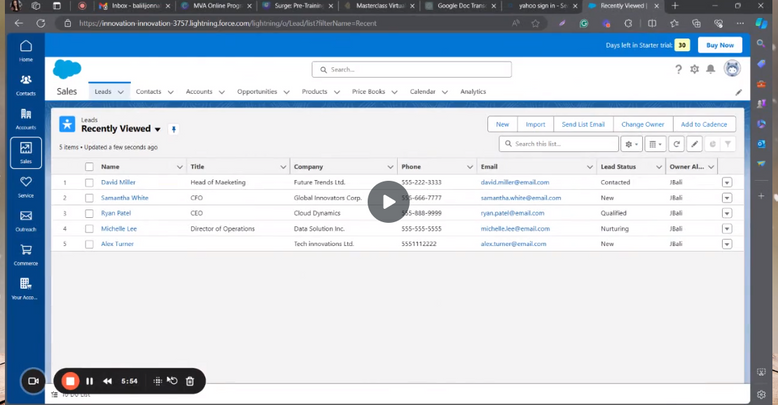Open the Lead Status column menu

[x=659, y=167]
